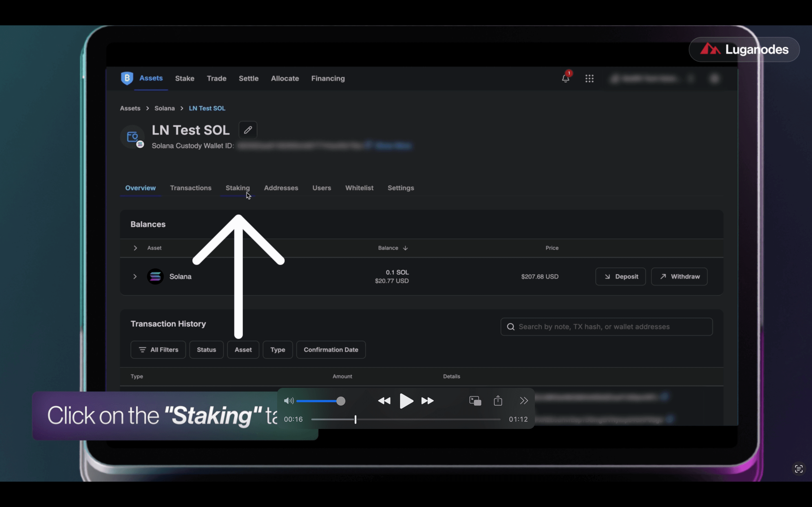Switch to the Staking tab
The height and width of the screenshot is (507, 812).
coord(238,188)
